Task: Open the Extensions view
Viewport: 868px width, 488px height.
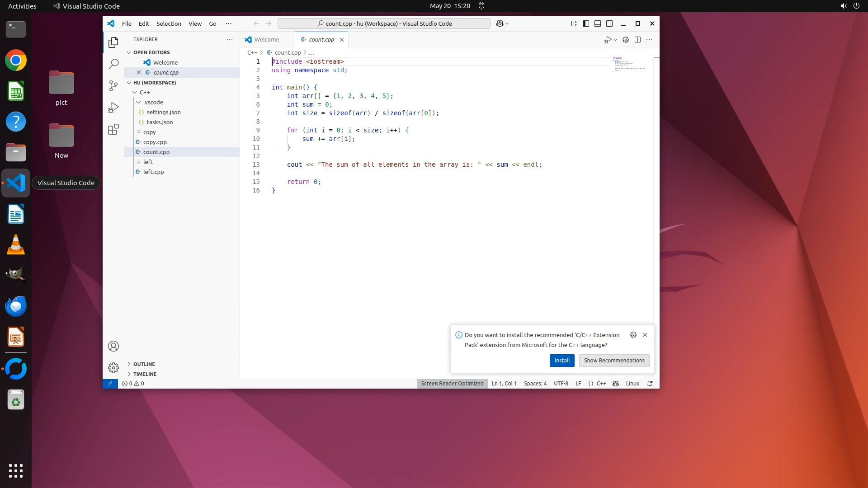Action: (x=113, y=130)
